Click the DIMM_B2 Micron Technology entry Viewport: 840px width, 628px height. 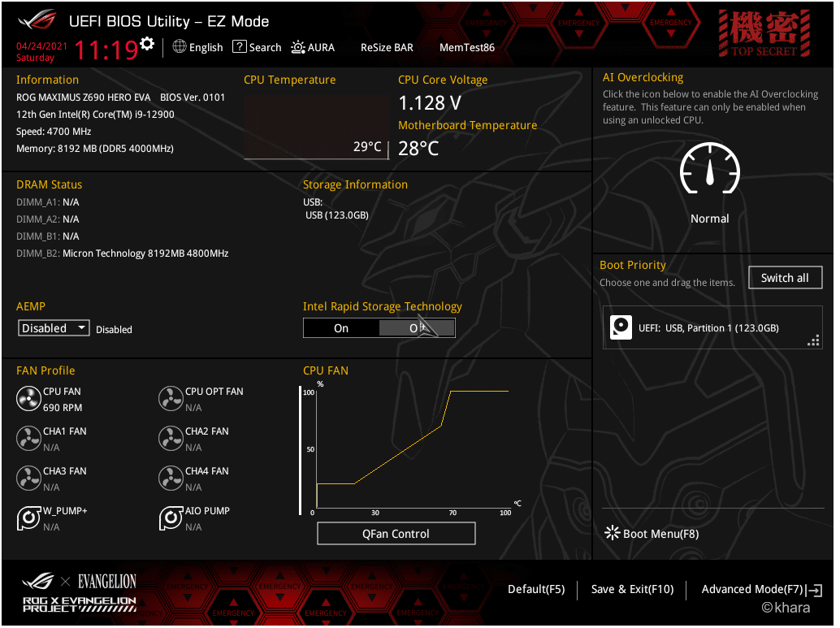click(122, 253)
